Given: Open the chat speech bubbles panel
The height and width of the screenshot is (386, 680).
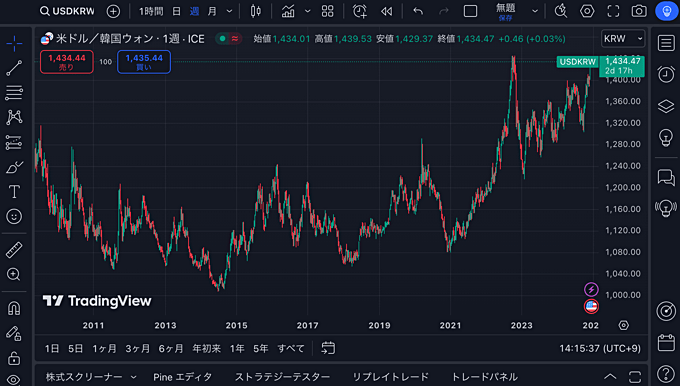Looking at the screenshot, I should [667, 177].
